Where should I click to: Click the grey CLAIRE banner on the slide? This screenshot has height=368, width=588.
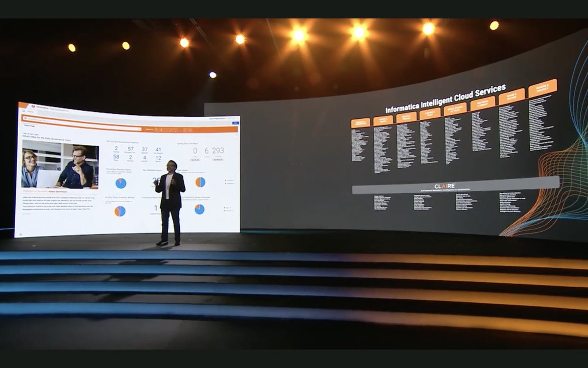[456, 185]
